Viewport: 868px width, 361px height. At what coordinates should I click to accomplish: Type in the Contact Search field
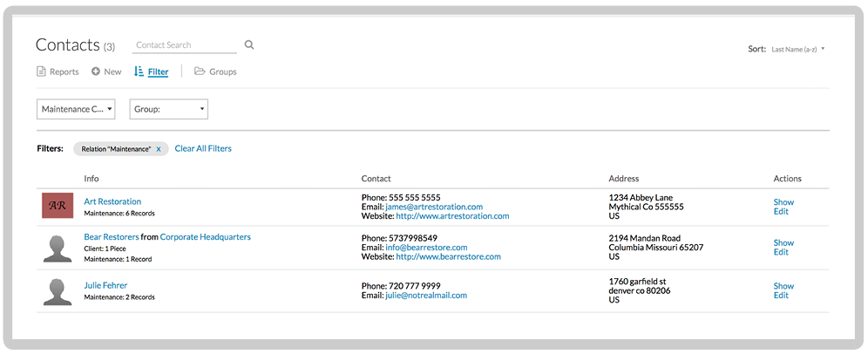[x=184, y=45]
